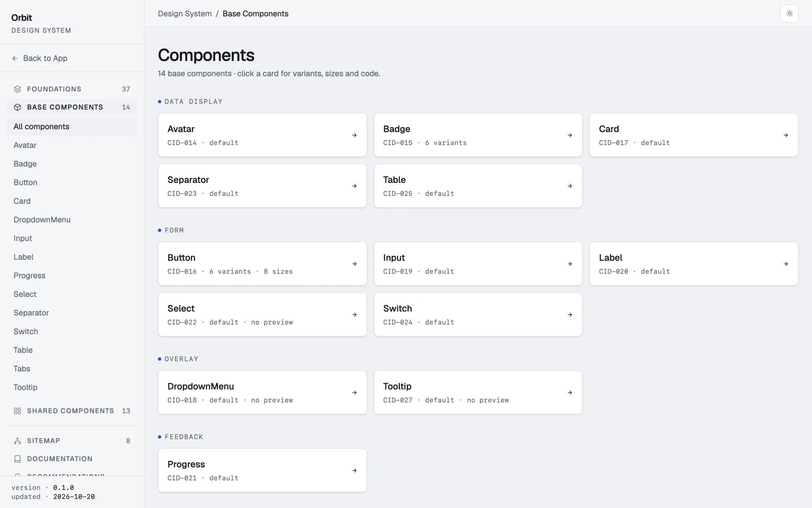The width and height of the screenshot is (812, 508).
Task: Click the Documentation book icon
Action: 17,459
